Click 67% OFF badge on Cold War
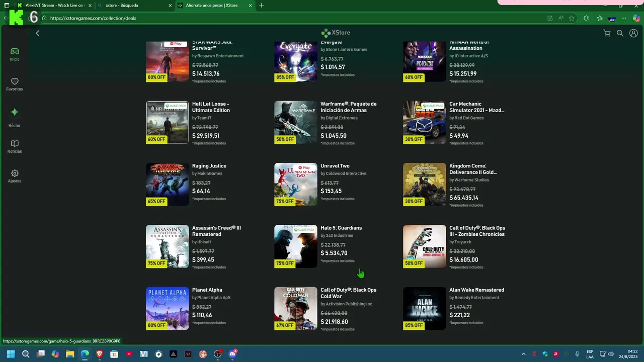Image resolution: width=644 pixels, height=362 pixels. pos(285,325)
